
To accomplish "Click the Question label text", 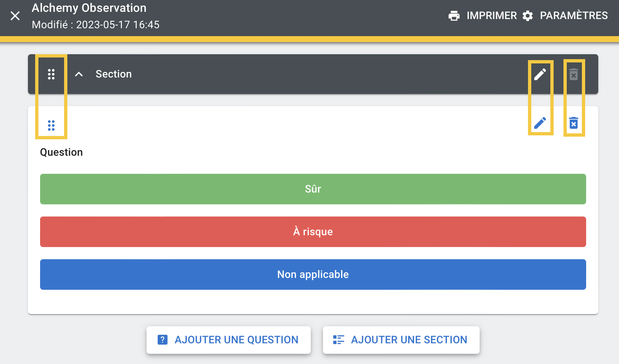I will 61,152.
